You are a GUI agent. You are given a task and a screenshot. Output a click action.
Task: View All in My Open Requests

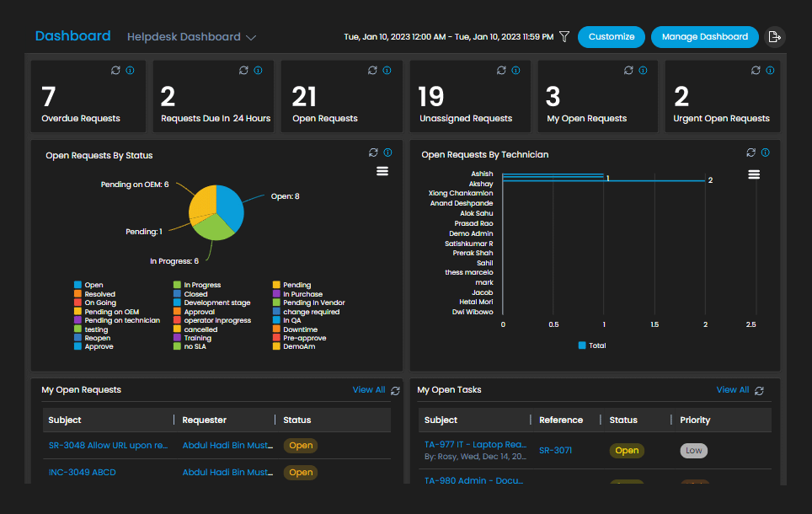click(x=369, y=389)
